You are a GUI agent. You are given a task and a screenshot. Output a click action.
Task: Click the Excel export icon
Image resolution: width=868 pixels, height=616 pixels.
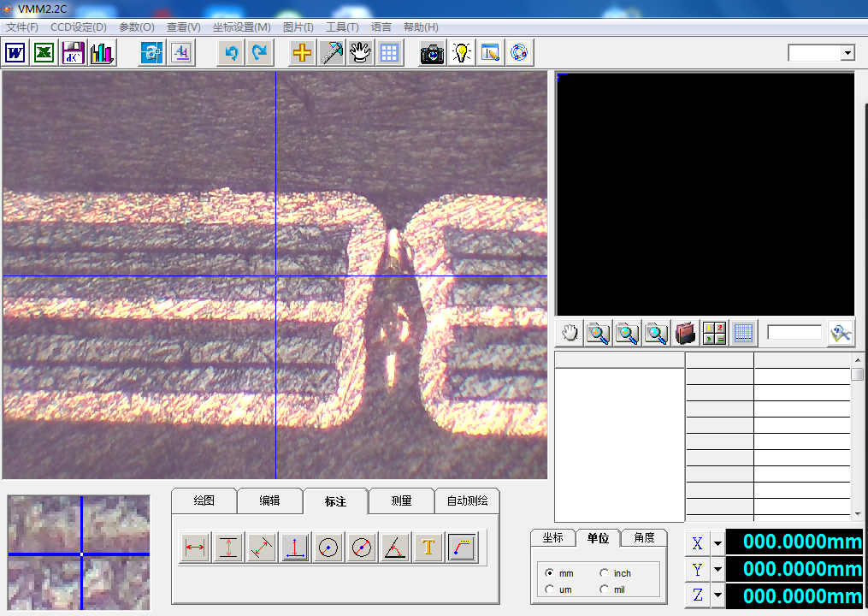pyautogui.click(x=44, y=53)
